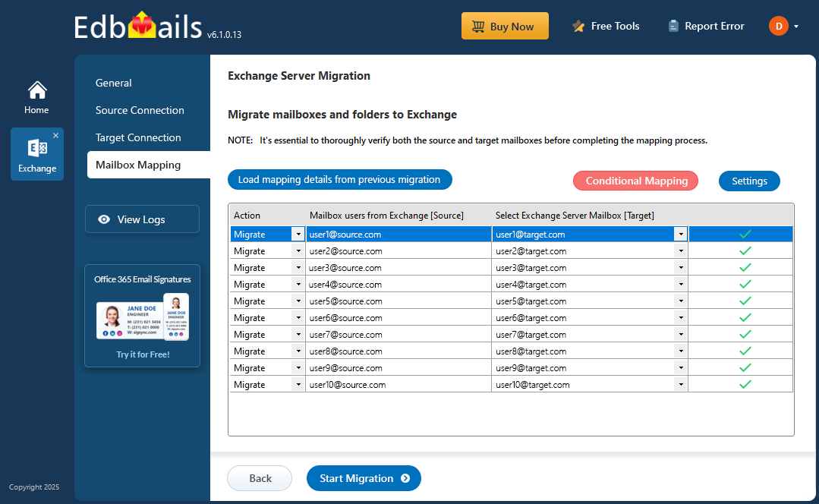Open Conditional Mapping options
This screenshot has width=819, height=504.
point(635,181)
